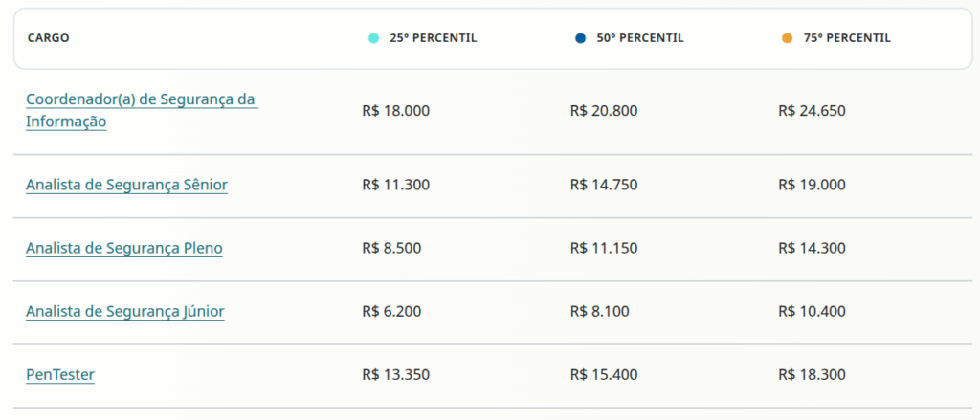Viewport: 980px width, 420px height.
Task: Select the R$ 8.500 salary value
Action: tap(391, 248)
